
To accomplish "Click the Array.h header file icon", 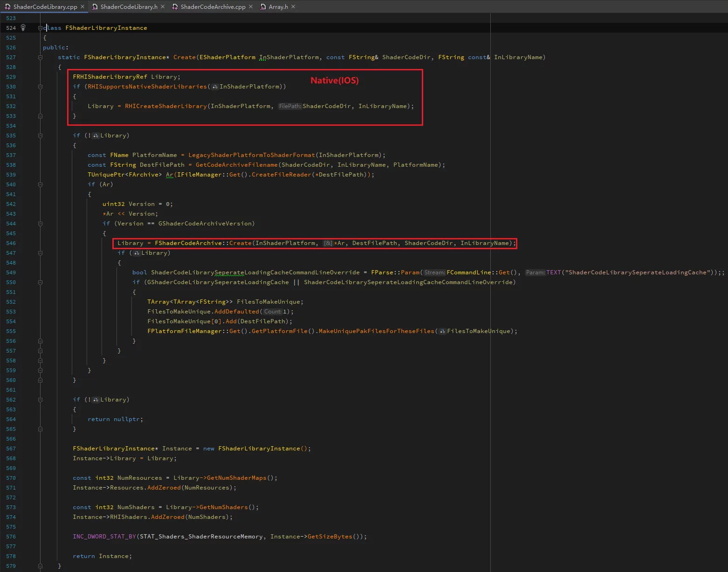I will tap(263, 7).
